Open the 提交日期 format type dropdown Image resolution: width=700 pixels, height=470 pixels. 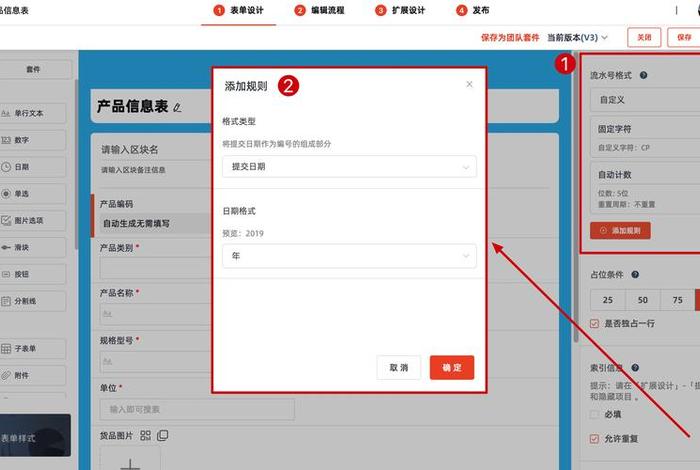[349, 166]
